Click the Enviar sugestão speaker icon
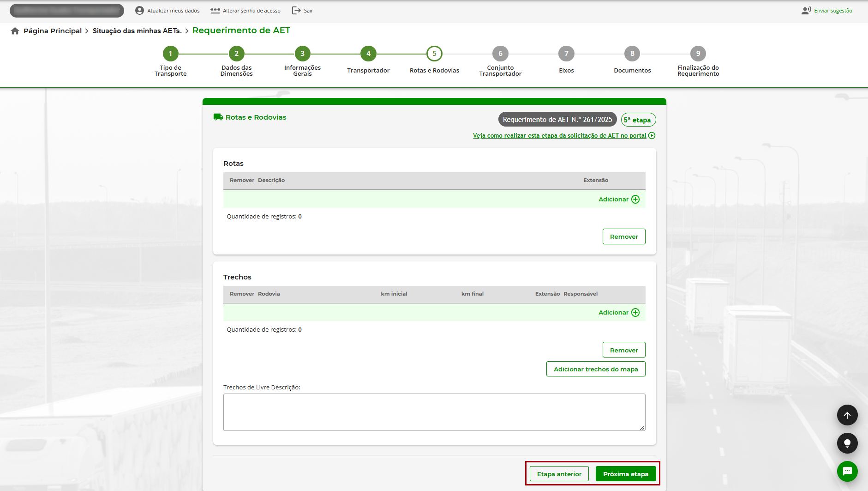The image size is (868, 491). [x=806, y=11]
